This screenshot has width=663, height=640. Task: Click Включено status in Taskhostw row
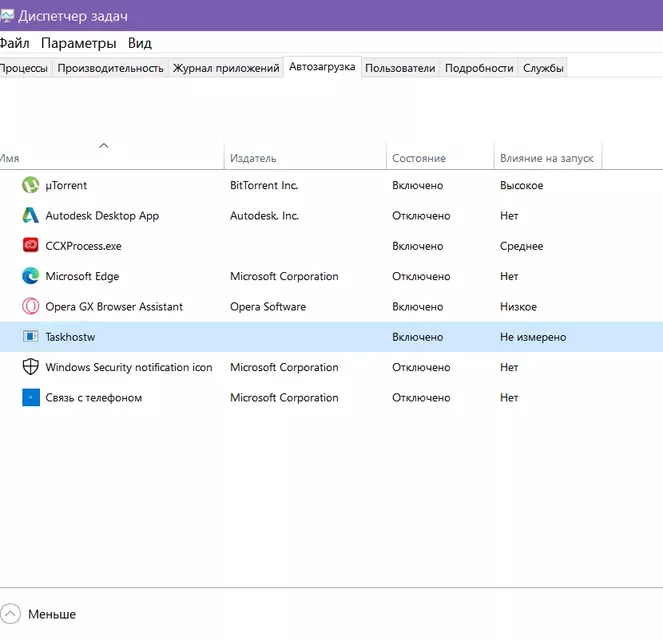418,337
